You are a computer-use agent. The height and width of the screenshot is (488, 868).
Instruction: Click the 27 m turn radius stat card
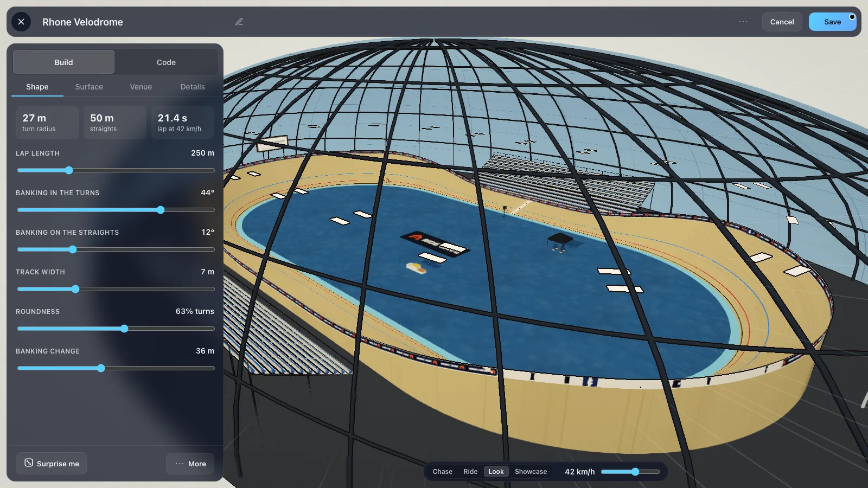[x=47, y=123]
